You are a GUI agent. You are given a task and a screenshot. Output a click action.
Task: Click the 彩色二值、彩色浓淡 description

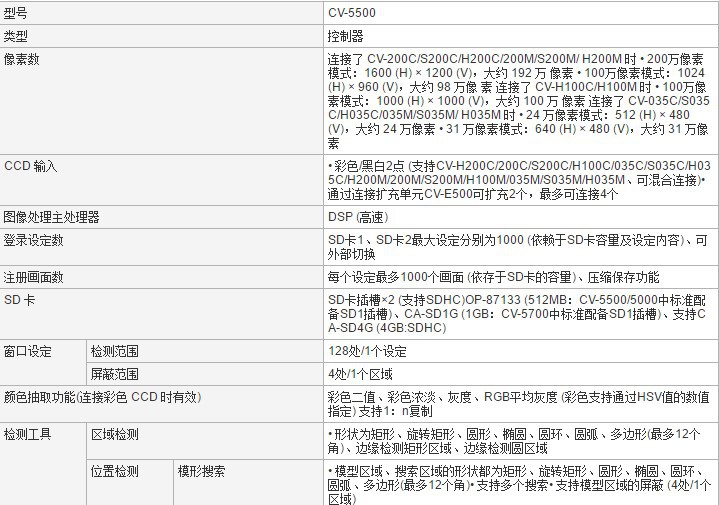click(519, 404)
